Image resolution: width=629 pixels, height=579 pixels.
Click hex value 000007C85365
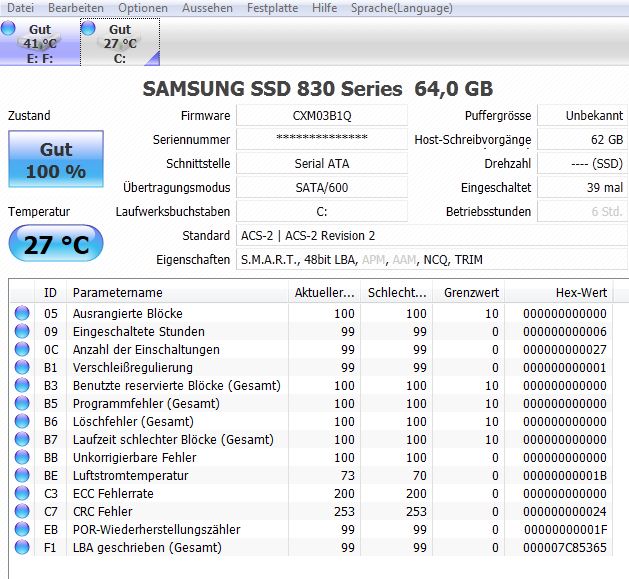565,547
